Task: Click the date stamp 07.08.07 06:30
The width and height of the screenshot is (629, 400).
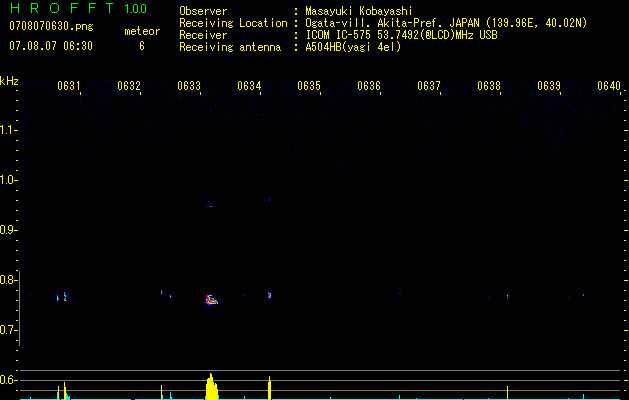Action: [x=51, y=46]
